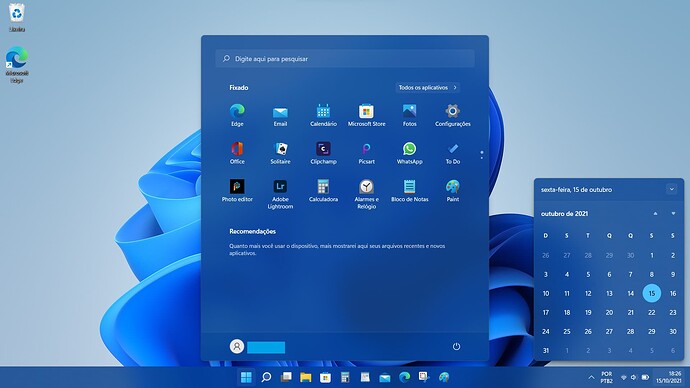Click the pinned apps page dots

point(482,155)
